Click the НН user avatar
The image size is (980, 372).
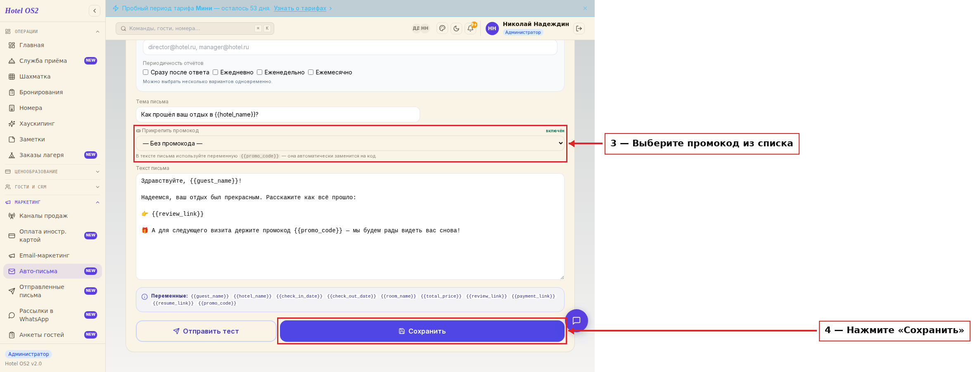click(x=492, y=29)
